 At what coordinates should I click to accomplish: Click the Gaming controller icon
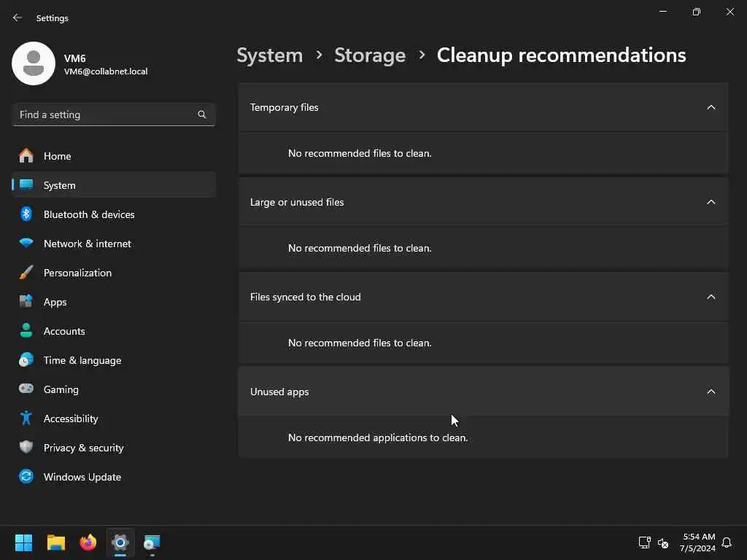(26, 389)
